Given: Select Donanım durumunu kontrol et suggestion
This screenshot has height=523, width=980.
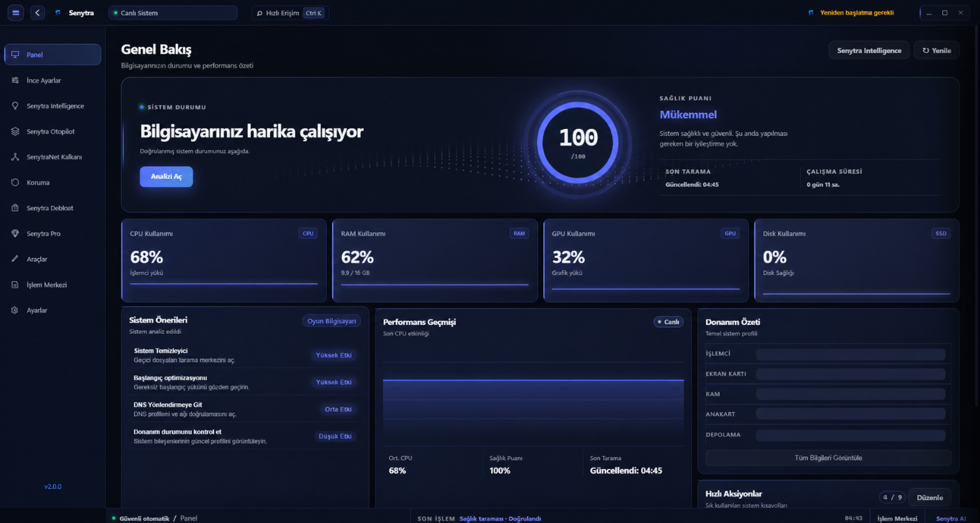Looking at the screenshot, I should tap(245, 437).
